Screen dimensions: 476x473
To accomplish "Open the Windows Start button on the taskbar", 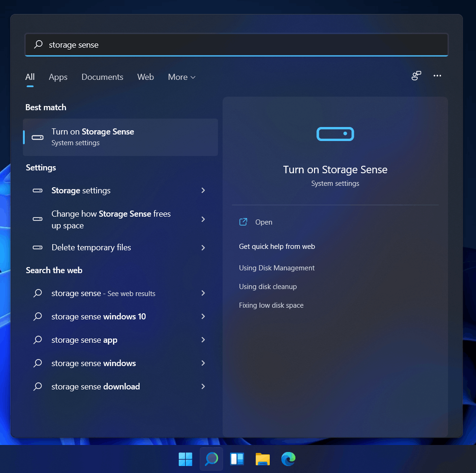I will (185, 459).
